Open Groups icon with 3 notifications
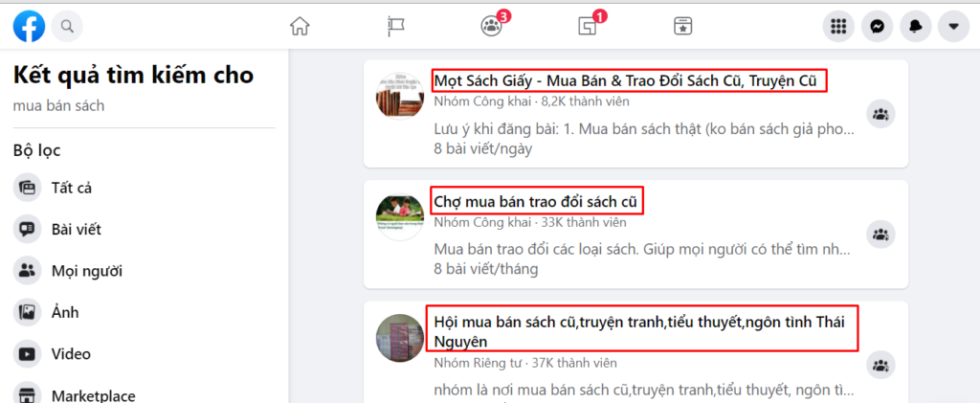The height and width of the screenshot is (403, 980). pyautogui.click(x=491, y=26)
